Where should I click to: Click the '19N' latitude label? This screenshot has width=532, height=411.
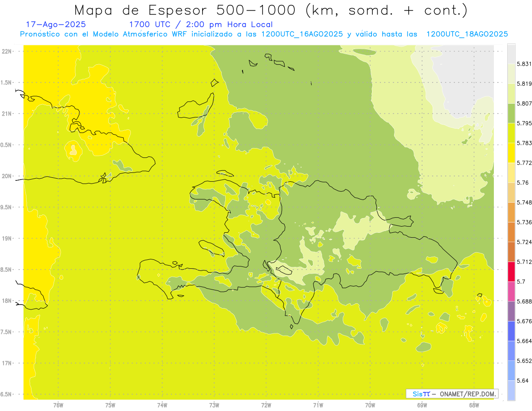[x=7, y=239]
